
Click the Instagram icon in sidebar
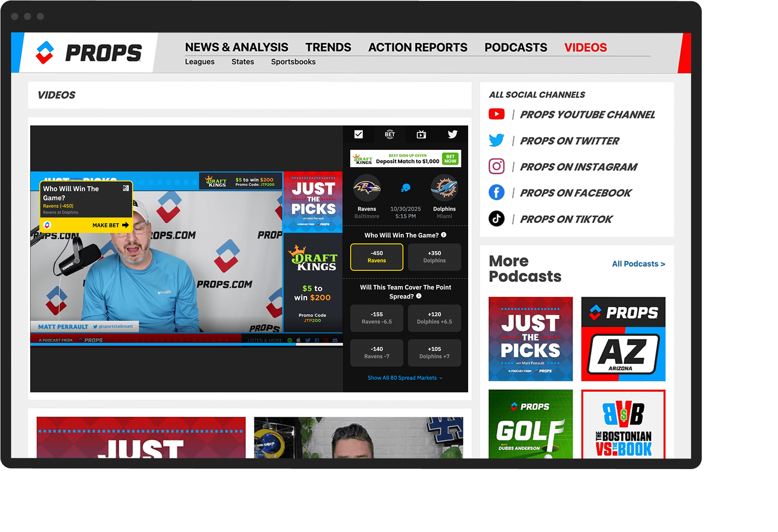497,167
